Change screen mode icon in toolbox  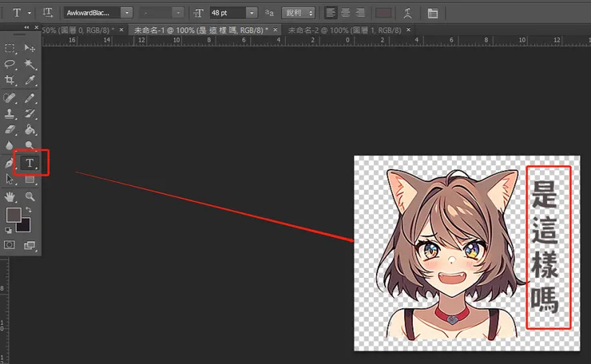coord(30,245)
